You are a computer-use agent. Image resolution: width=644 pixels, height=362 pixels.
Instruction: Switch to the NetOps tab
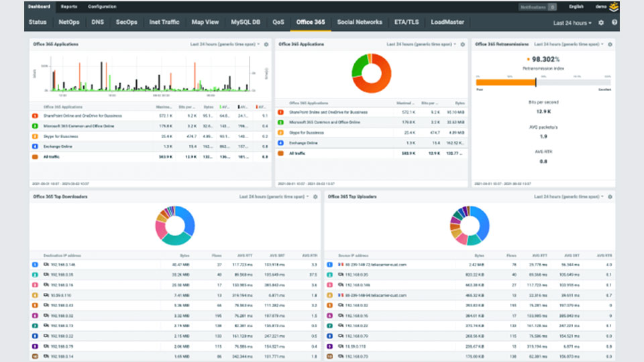[x=69, y=22]
